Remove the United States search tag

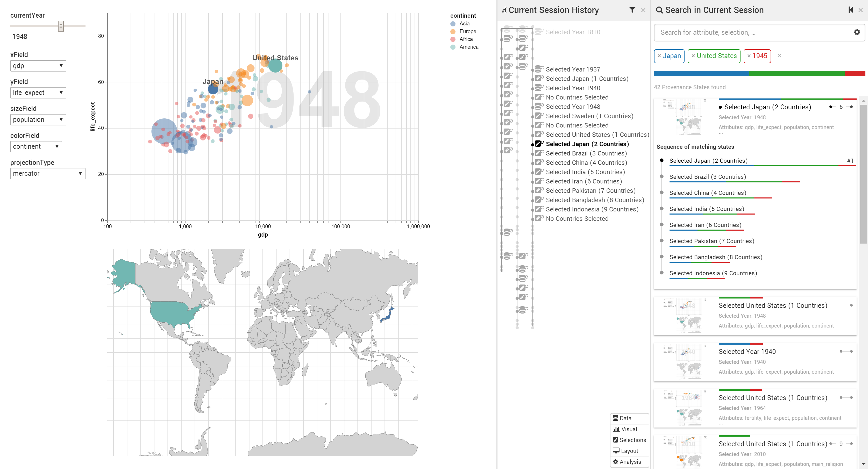693,56
